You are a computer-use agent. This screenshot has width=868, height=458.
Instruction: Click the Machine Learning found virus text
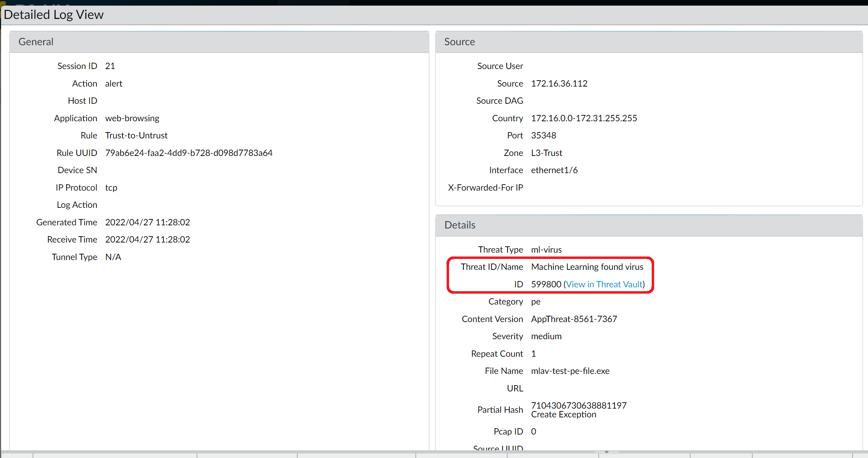[587, 267]
